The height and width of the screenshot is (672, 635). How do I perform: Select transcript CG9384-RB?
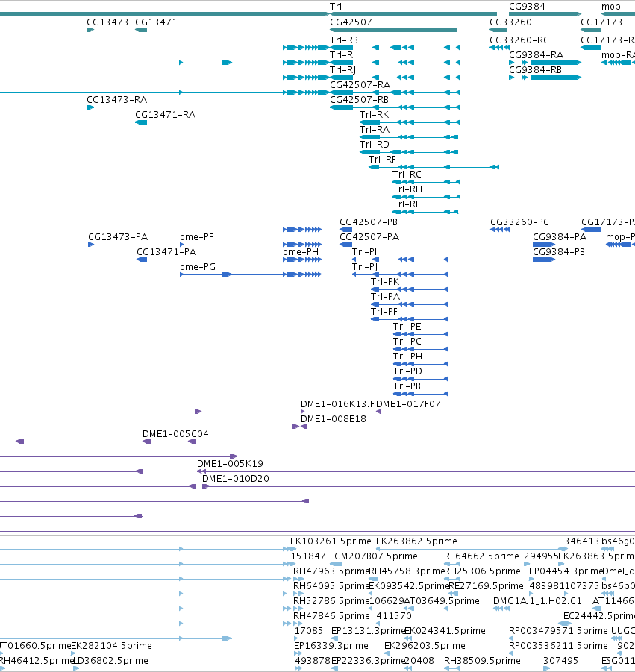[x=536, y=70]
